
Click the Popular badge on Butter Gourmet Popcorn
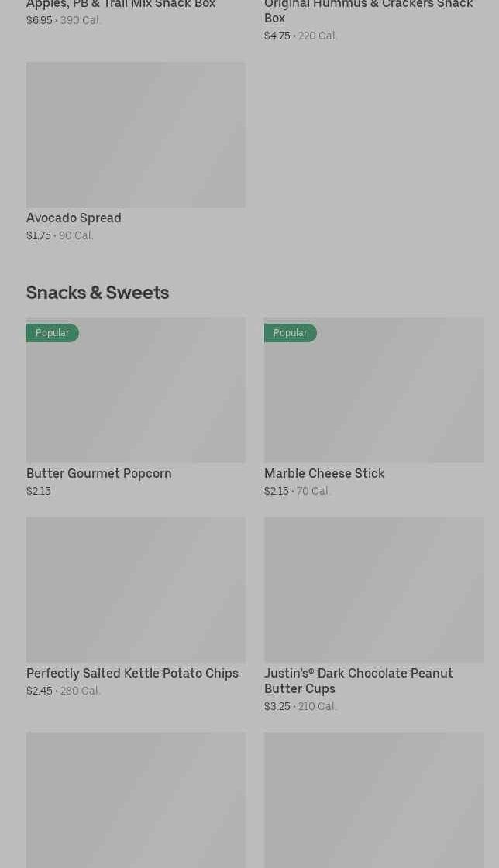53,333
